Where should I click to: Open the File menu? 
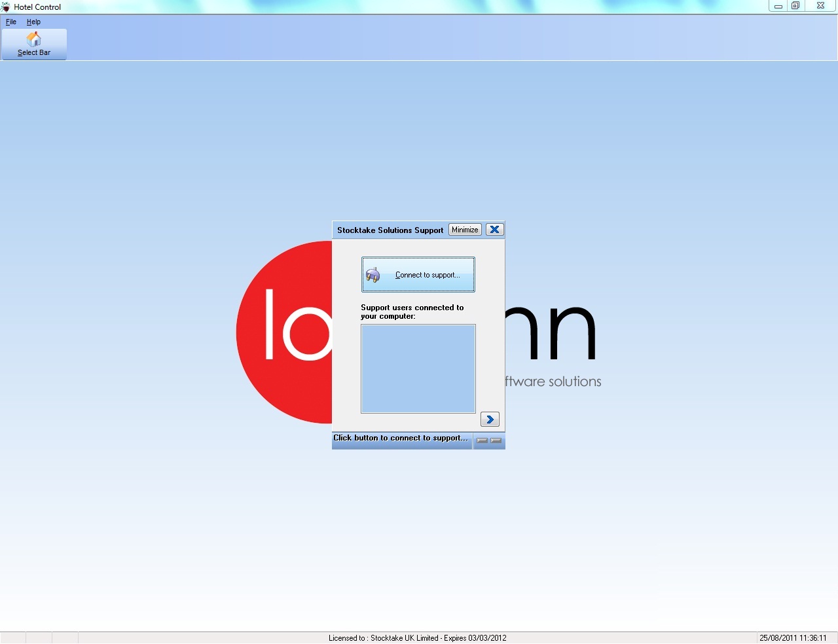[x=11, y=22]
